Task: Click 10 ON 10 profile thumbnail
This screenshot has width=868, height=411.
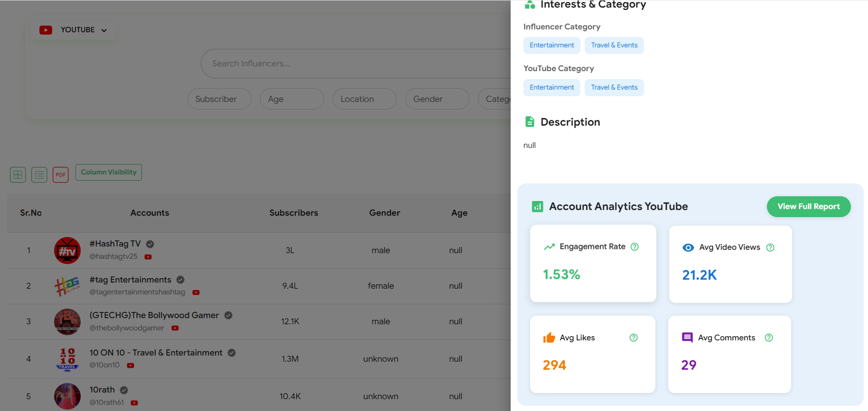Action: point(67,359)
